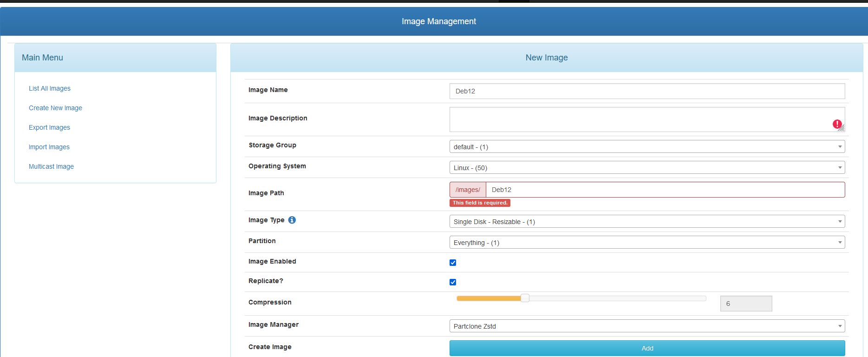
Task: Toggle the Image Enabled checkbox
Action: 453,263
